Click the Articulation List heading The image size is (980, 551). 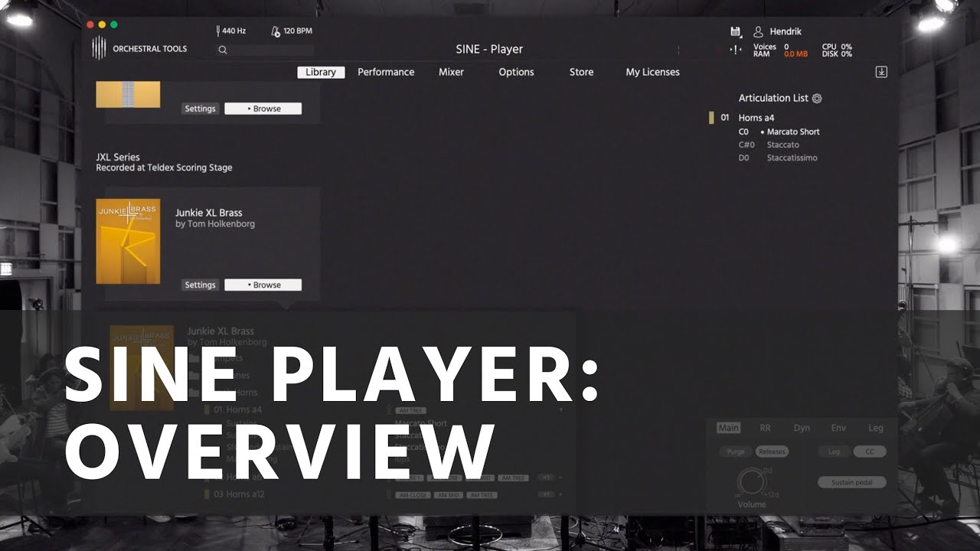(x=773, y=98)
